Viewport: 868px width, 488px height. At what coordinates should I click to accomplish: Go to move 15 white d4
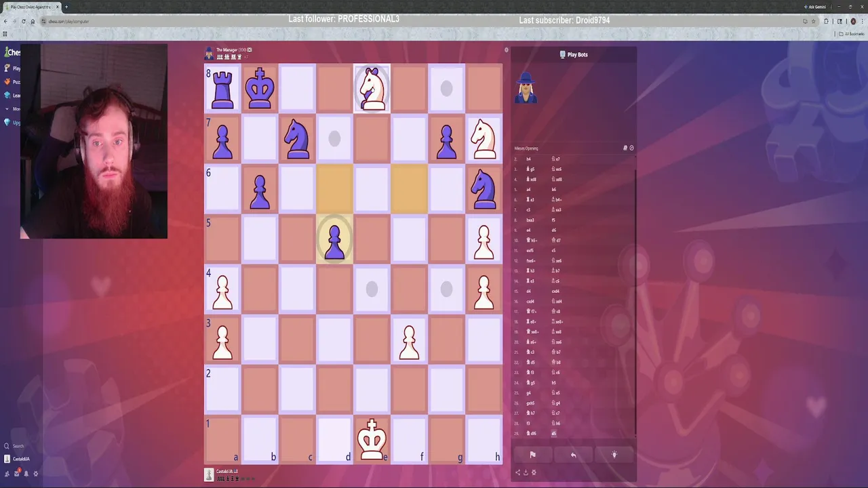click(529, 291)
